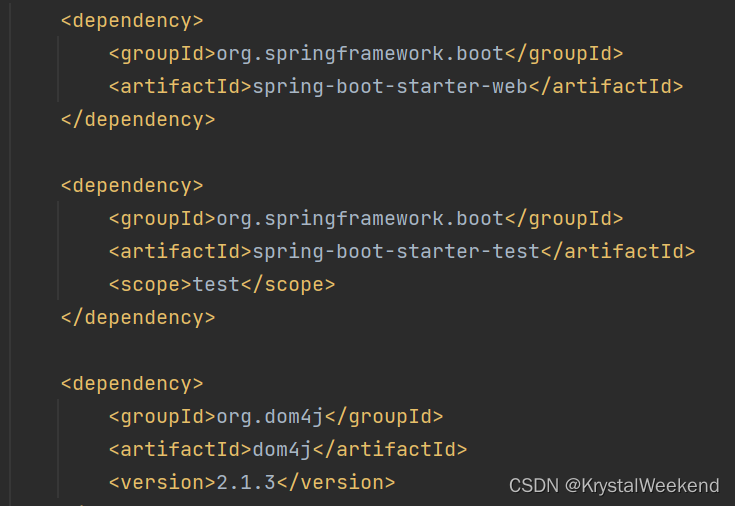Click the first opening <dependency> tag

(x=132, y=21)
